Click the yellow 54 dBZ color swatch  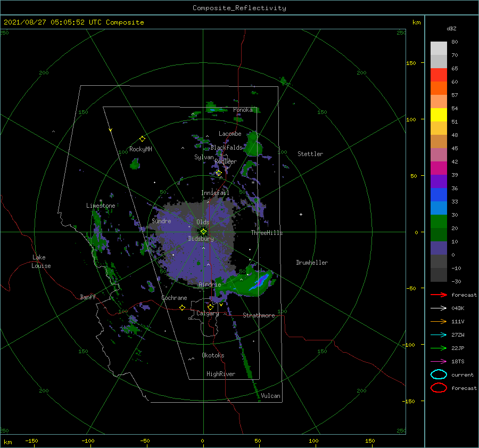(x=439, y=115)
